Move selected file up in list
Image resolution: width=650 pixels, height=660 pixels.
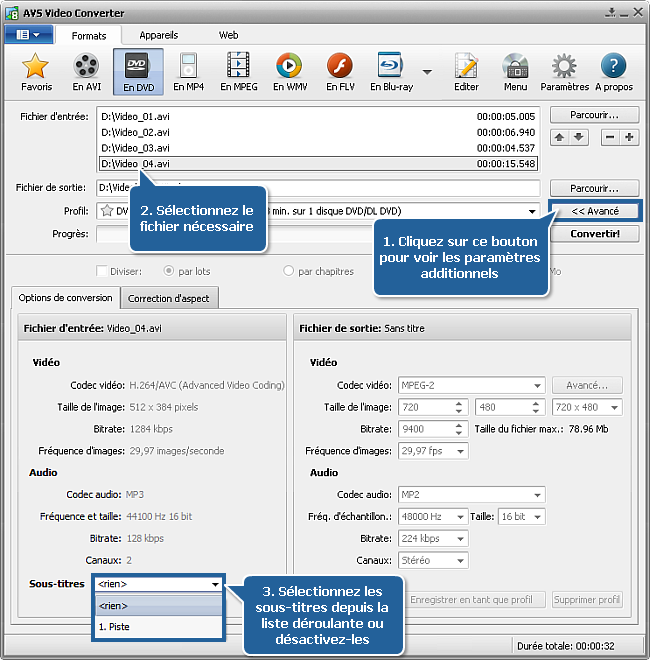point(559,137)
